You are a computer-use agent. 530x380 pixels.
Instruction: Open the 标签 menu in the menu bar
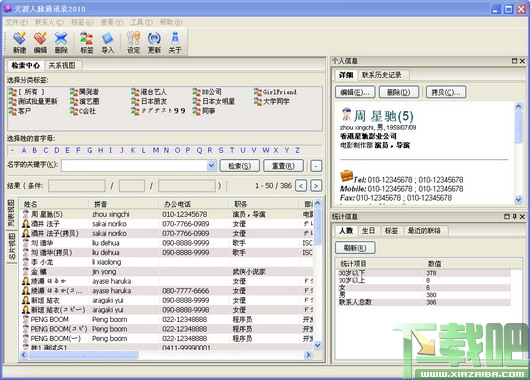82,22
